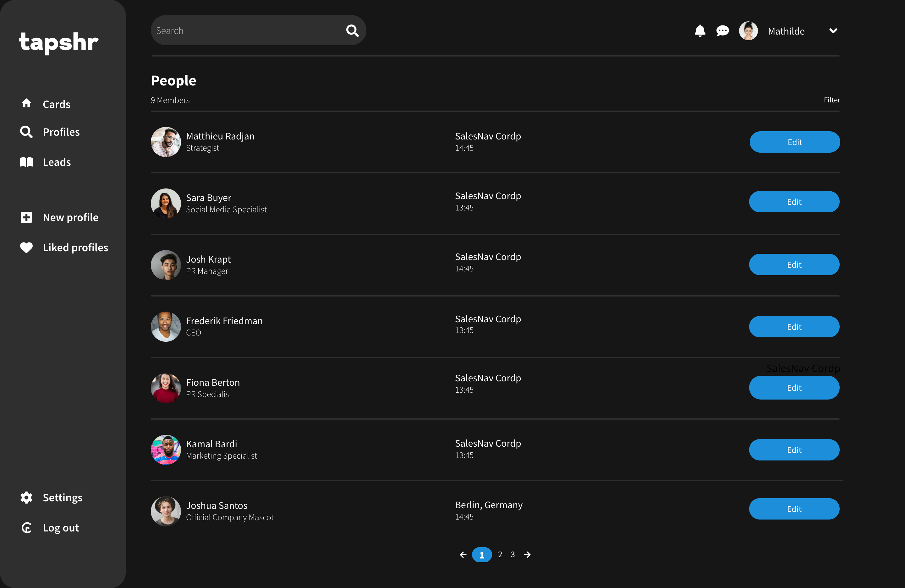
Task: Go to the next page arrow
Action: (527, 555)
